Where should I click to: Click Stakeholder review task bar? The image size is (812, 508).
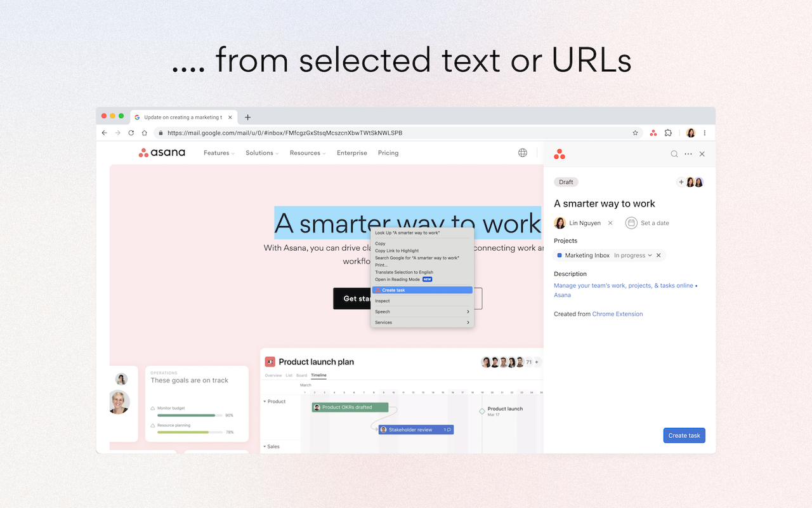point(416,430)
